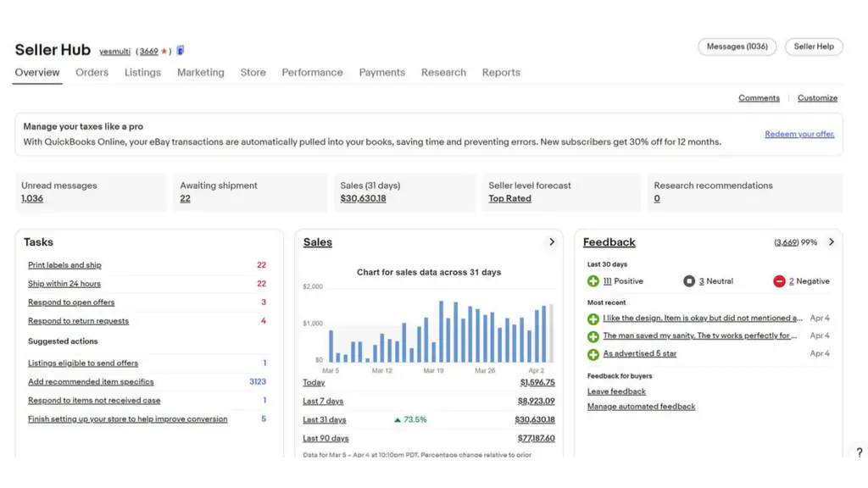Click Research recommendations value 0
Image resolution: width=868 pixels, height=488 pixels.
(x=657, y=198)
